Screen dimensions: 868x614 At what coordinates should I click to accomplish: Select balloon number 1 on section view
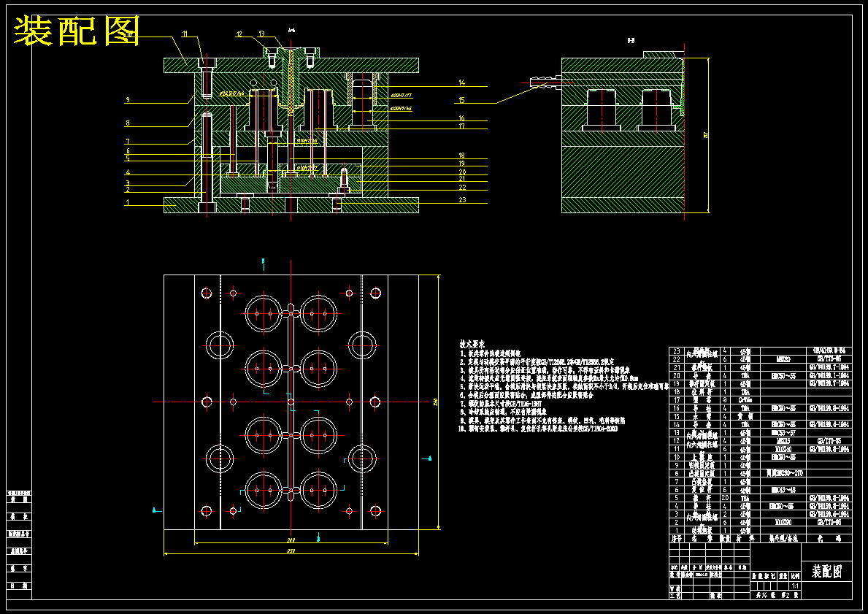127,203
